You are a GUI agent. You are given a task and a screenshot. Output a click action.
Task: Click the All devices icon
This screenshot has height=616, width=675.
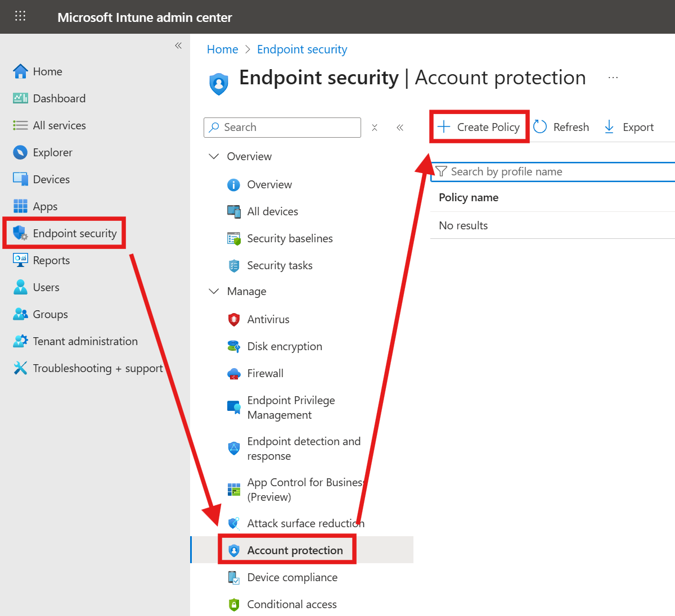click(233, 212)
